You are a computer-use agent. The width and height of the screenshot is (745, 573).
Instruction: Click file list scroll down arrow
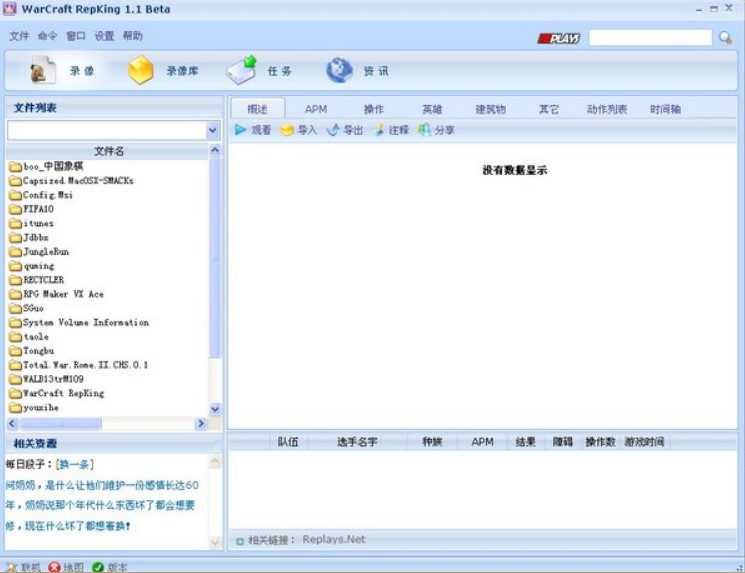(x=215, y=409)
